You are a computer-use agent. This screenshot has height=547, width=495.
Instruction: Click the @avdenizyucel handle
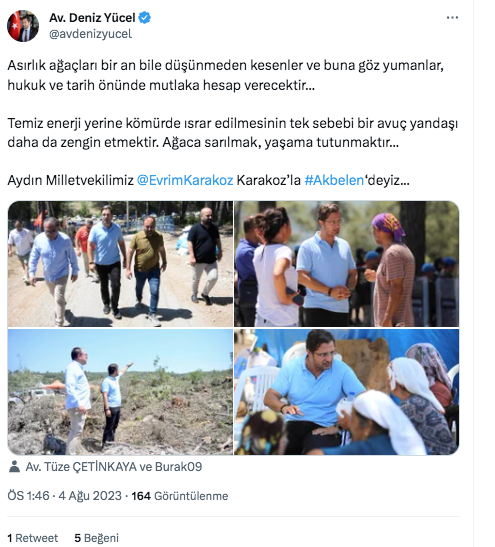tap(90, 34)
